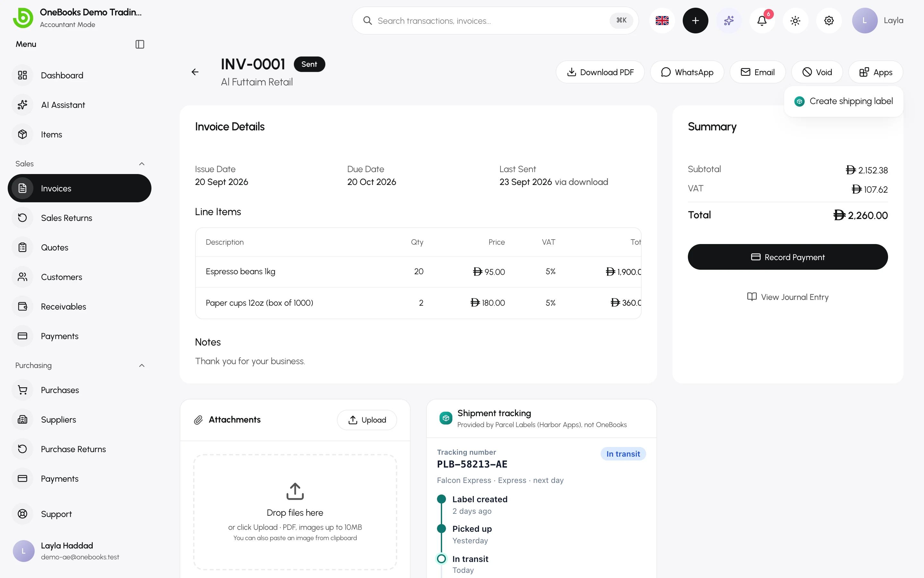Open notifications bell with 6 badge

(762, 21)
